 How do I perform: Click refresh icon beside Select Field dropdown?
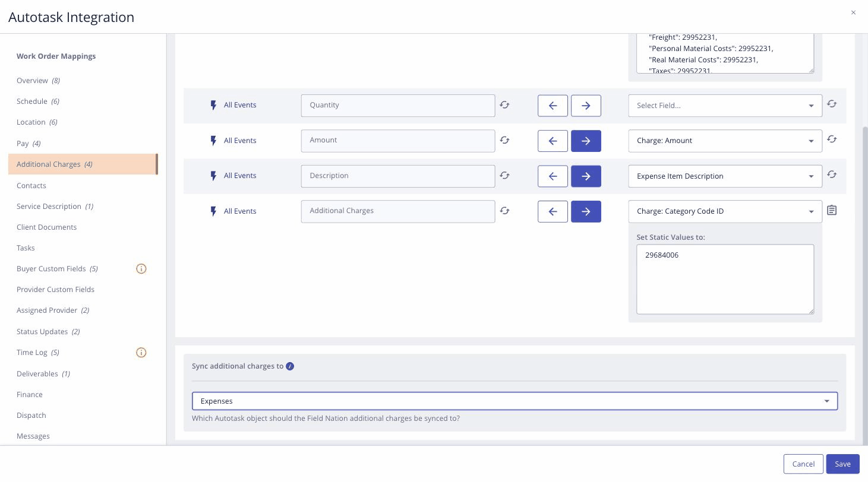tap(832, 104)
